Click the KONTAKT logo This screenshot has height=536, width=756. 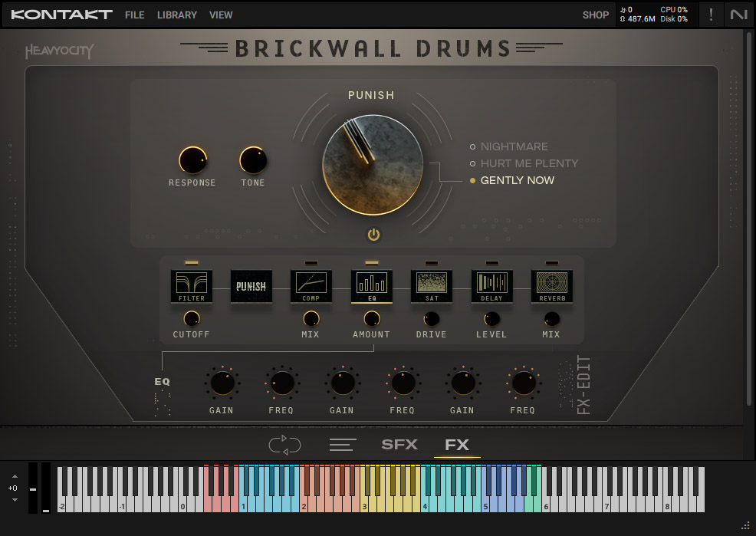pyautogui.click(x=61, y=15)
